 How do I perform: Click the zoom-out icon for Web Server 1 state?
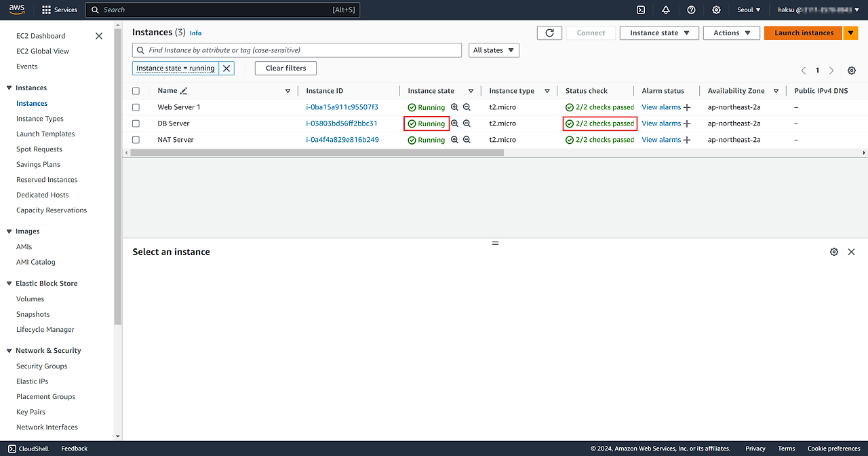click(x=467, y=107)
